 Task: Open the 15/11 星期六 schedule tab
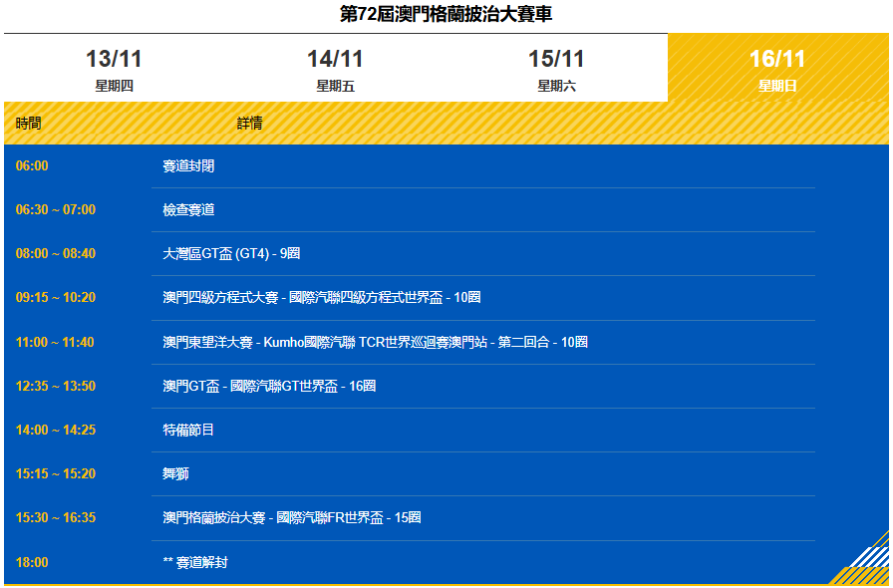pyautogui.click(x=556, y=69)
